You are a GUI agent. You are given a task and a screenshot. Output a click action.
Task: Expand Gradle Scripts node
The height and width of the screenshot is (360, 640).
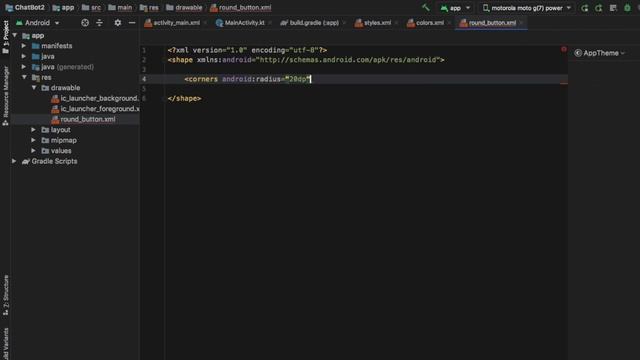pos(14,161)
